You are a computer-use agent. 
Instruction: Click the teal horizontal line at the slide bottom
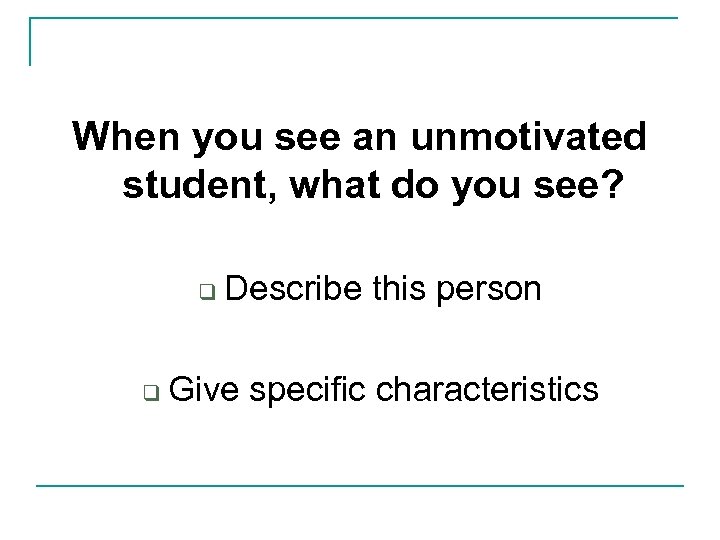click(x=360, y=486)
